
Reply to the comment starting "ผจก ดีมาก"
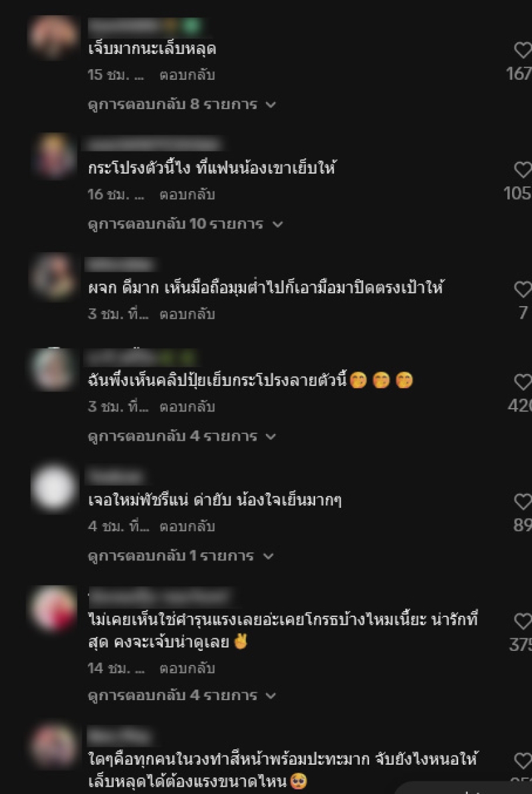(x=188, y=314)
